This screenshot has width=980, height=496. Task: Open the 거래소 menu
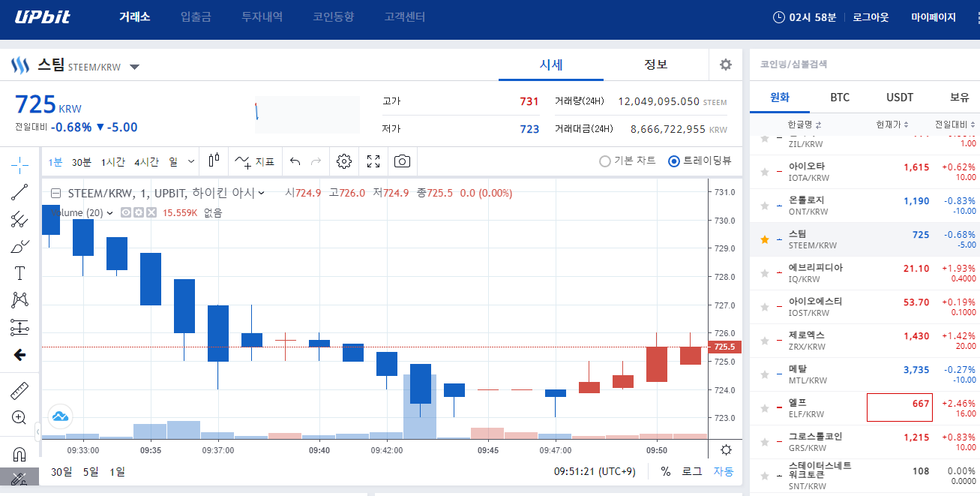point(135,17)
